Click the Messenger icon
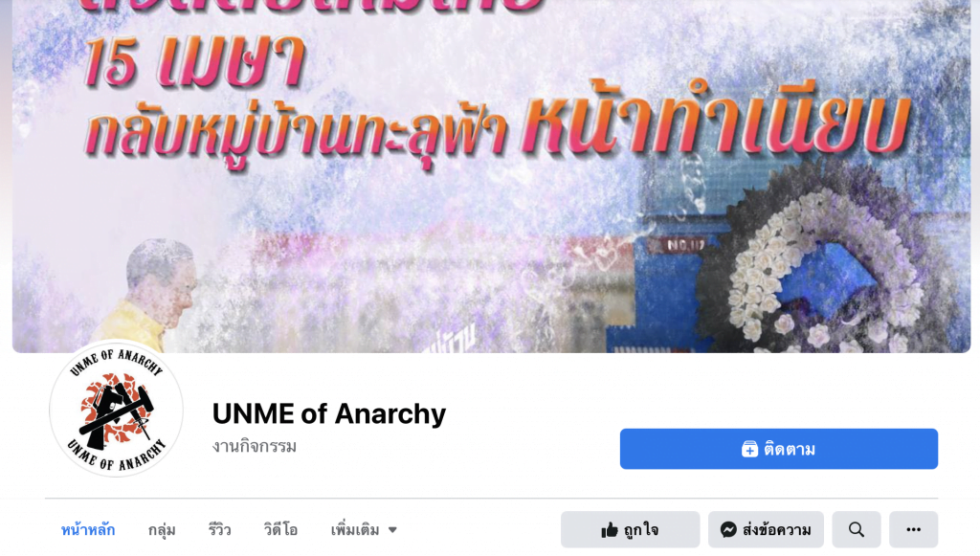The height and width of the screenshot is (556, 980). click(x=728, y=530)
